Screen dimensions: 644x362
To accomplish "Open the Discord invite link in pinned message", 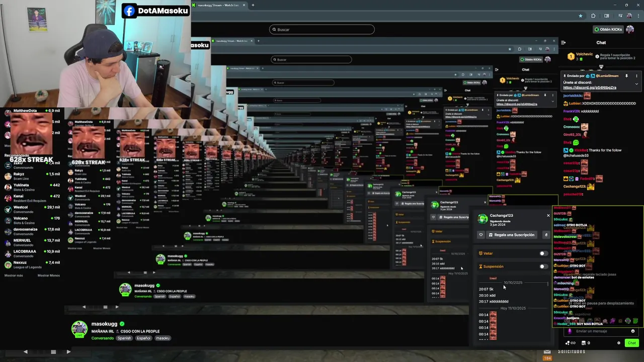I will click(590, 87).
